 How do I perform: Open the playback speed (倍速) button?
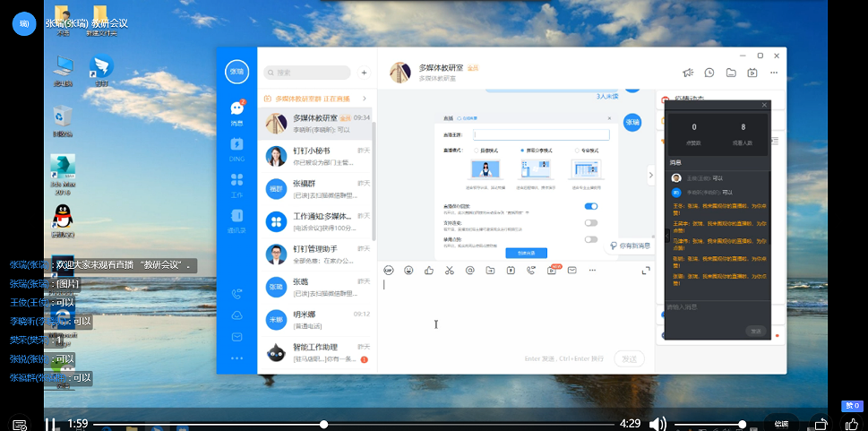pos(781,424)
